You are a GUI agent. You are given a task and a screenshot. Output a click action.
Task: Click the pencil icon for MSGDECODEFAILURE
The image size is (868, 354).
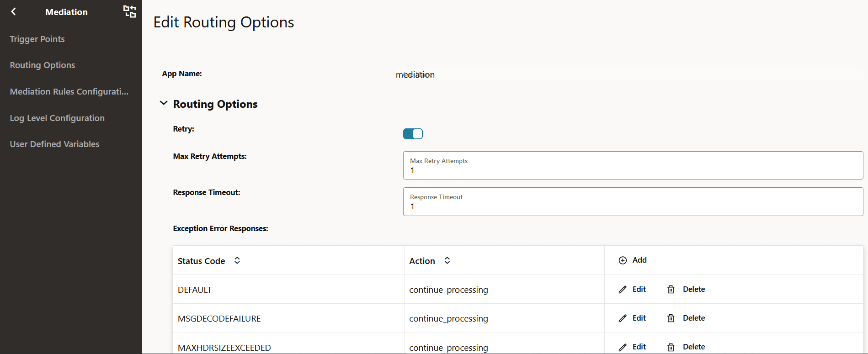click(x=623, y=318)
